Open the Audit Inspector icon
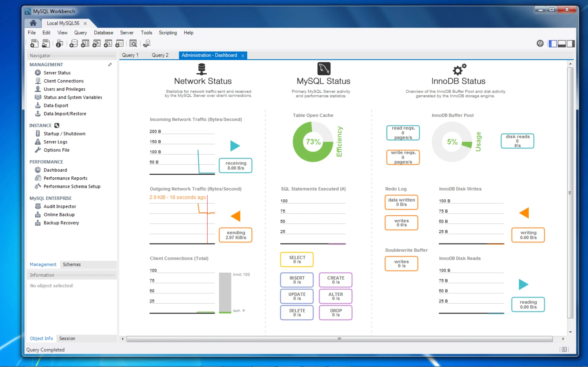Image resolution: width=588 pixels, height=367 pixels. [38, 206]
